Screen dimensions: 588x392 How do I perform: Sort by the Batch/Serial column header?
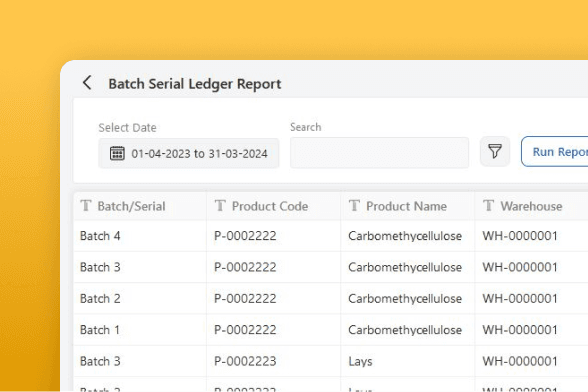pyautogui.click(x=131, y=206)
